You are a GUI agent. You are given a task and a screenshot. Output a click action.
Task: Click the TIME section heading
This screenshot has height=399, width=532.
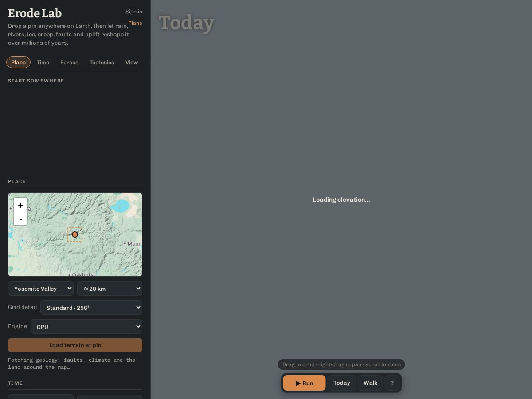16,383
